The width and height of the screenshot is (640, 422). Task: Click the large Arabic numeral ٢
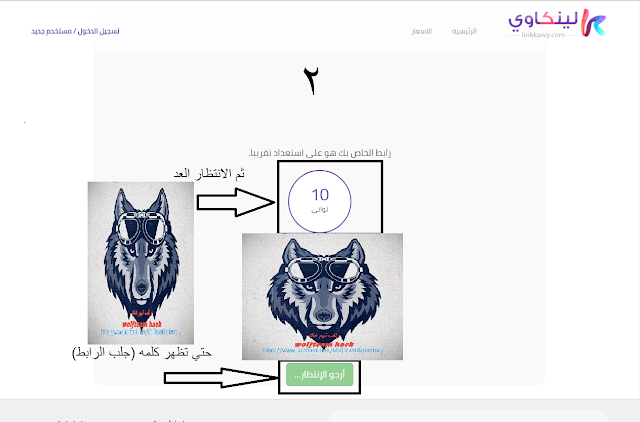(311, 81)
